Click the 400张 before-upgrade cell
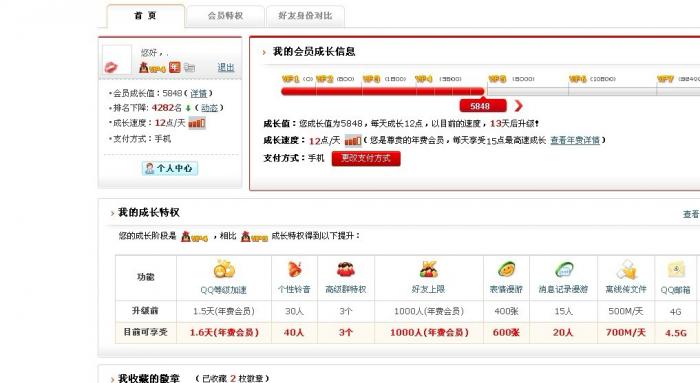Image resolution: width=700 pixels, height=383 pixels. pyautogui.click(x=507, y=311)
